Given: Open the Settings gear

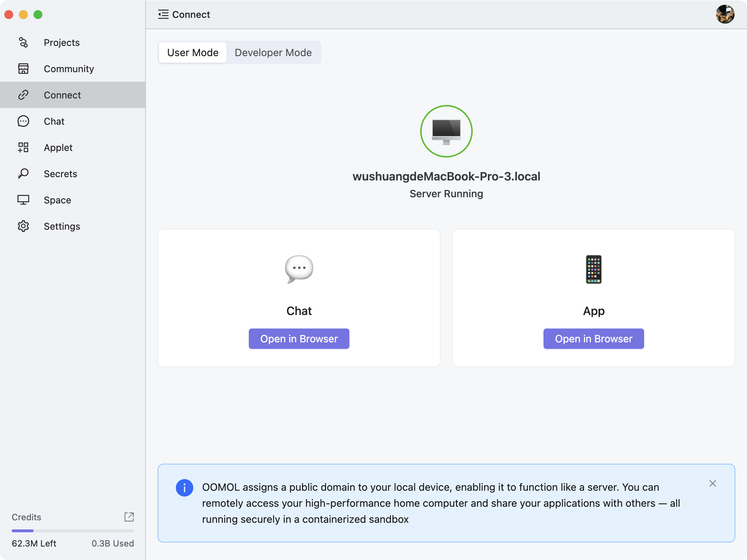Looking at the screenshot, I should tap(23, 226).
